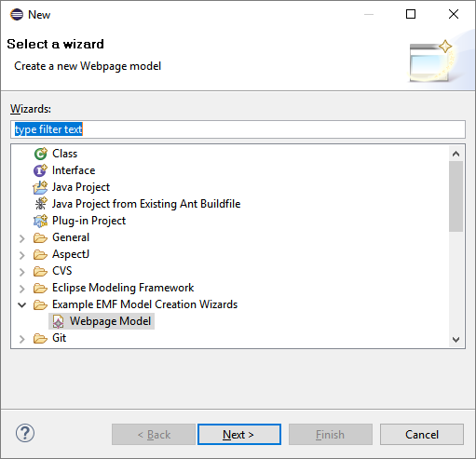Click the wizard list scroll-down arrow
This screenshot has width=476, height=459.
456,339
